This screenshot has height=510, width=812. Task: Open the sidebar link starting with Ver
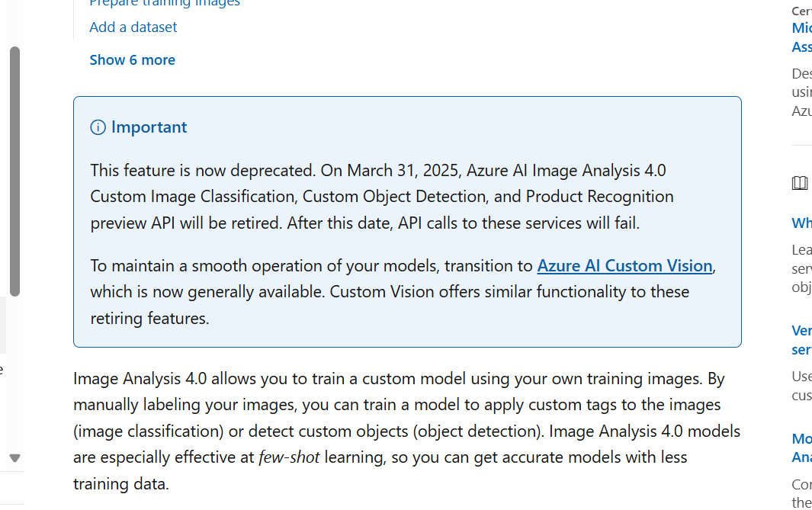(x=801, y=330)
